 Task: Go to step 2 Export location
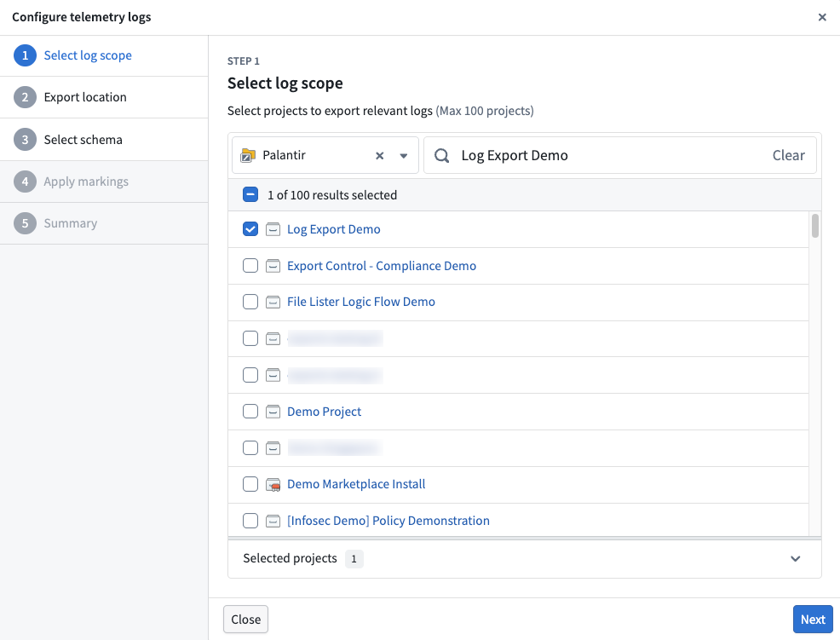coord(104,97)
